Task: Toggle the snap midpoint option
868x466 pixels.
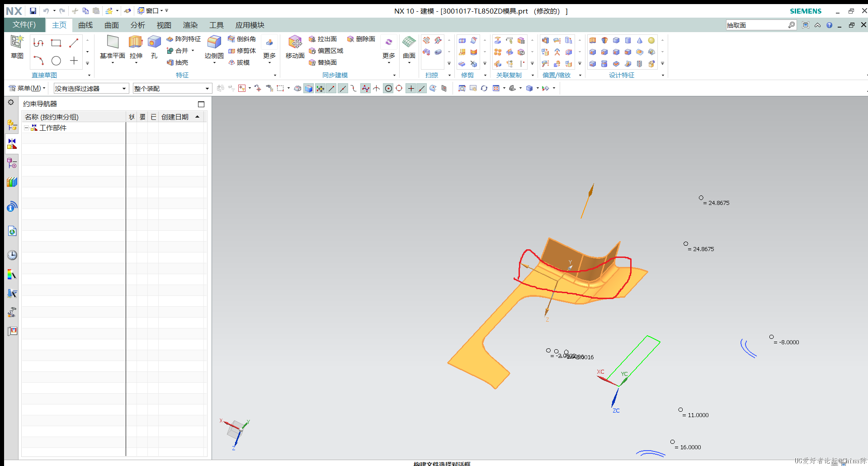Action: point(343,88)
